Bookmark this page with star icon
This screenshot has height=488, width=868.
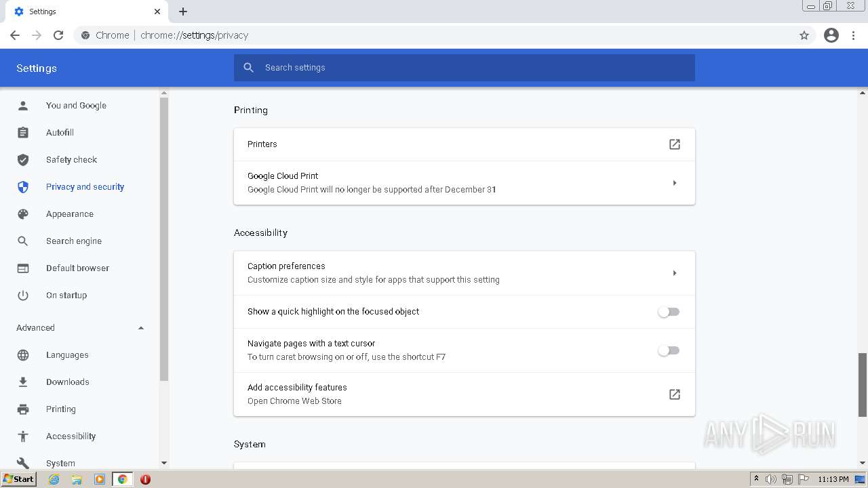click(804, 35)
